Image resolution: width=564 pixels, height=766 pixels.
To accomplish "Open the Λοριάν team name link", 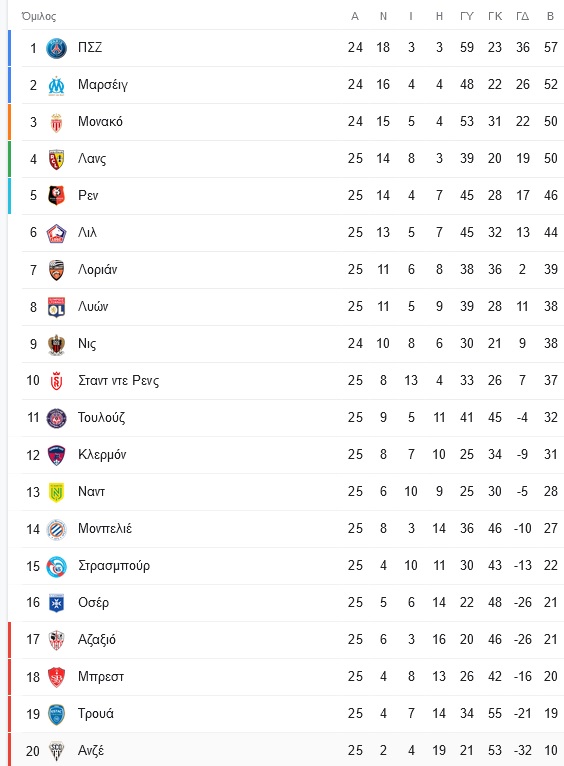I will pos(98,270).
